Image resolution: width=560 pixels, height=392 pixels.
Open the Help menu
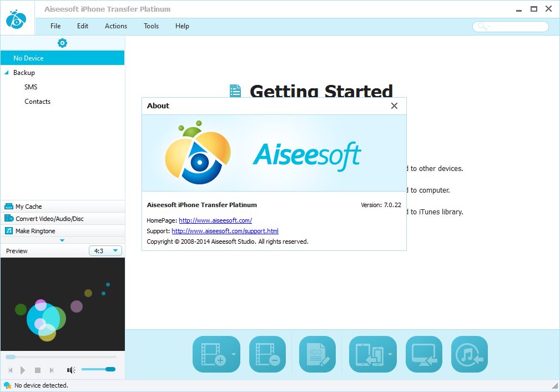click(x=182, y=26)
